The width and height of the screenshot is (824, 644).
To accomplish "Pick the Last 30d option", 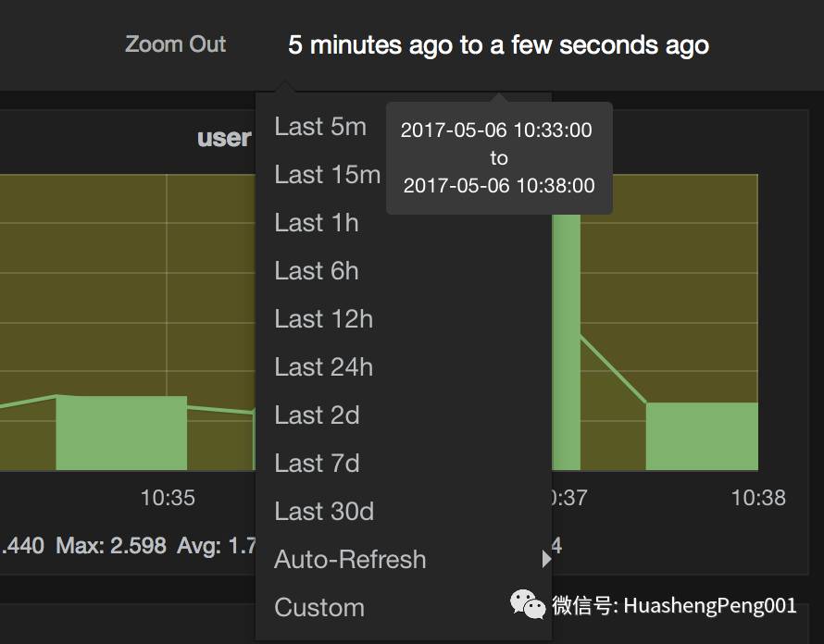I will click(324, 512).
